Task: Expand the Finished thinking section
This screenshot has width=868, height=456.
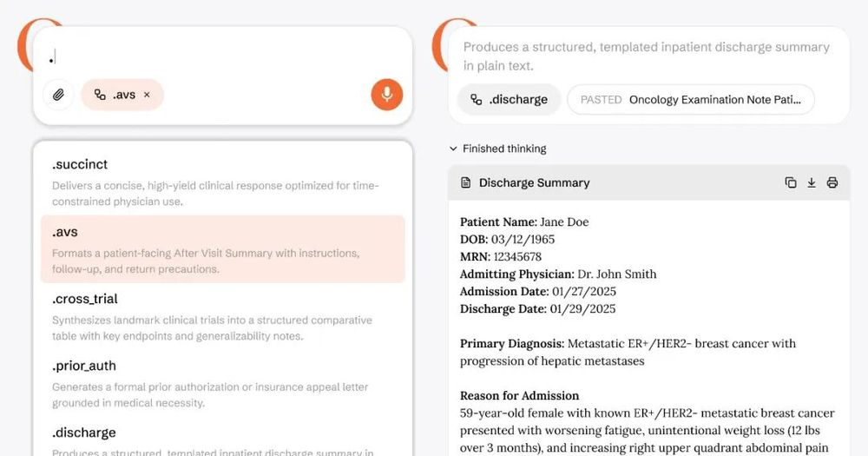Action: 498,149
